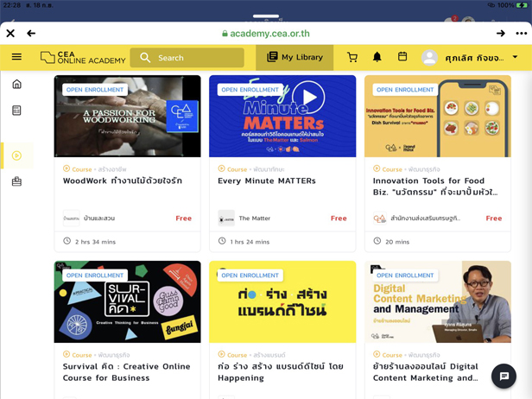Open the A Passion for Woodworking thumbnail
The image size is (532, 399).
[x=127, y=116]
